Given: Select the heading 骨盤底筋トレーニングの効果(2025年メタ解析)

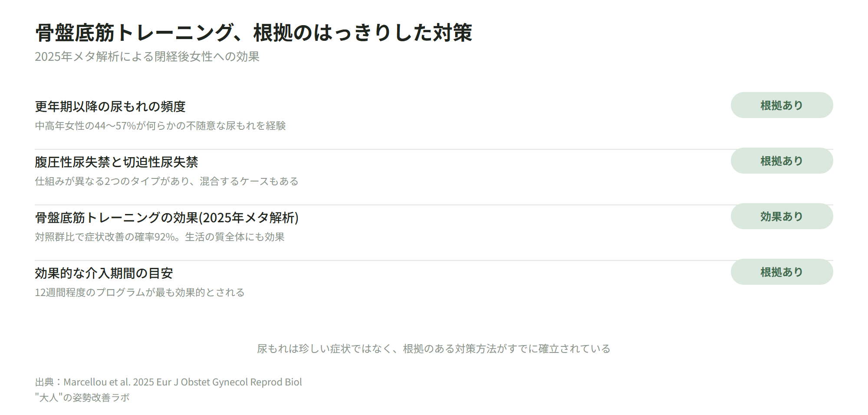Looking at the screenshot, I should (167, 217).
